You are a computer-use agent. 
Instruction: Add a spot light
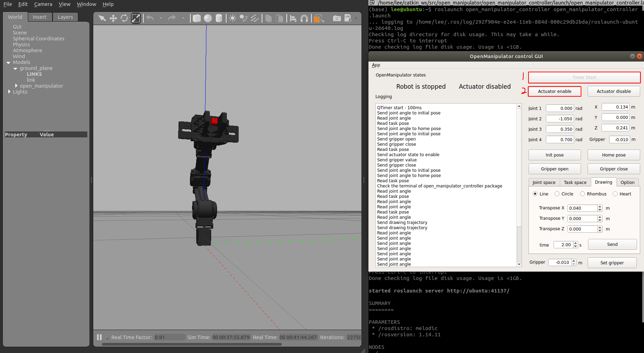click(x=244, y=18)
